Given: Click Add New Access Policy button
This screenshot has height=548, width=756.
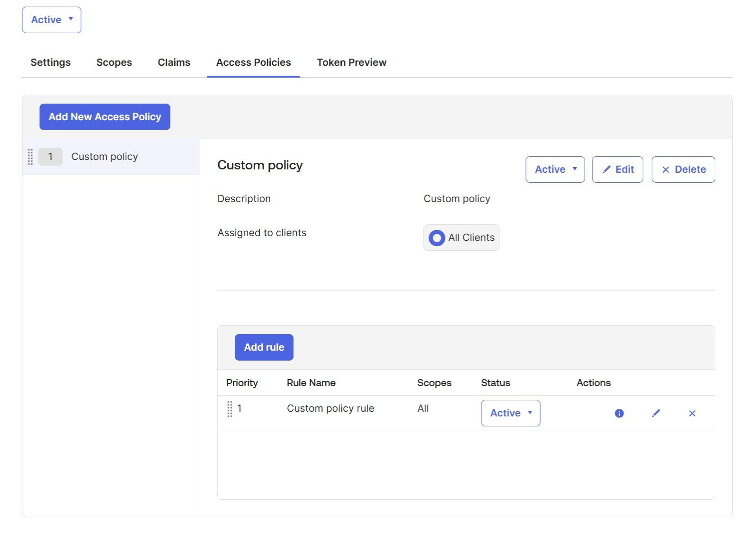Looking at the screenshot, I should (105, 117).
